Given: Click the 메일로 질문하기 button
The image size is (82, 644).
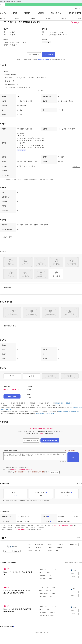Looking at the screenshot, I should pyautogui.click(x=55, y=472).
